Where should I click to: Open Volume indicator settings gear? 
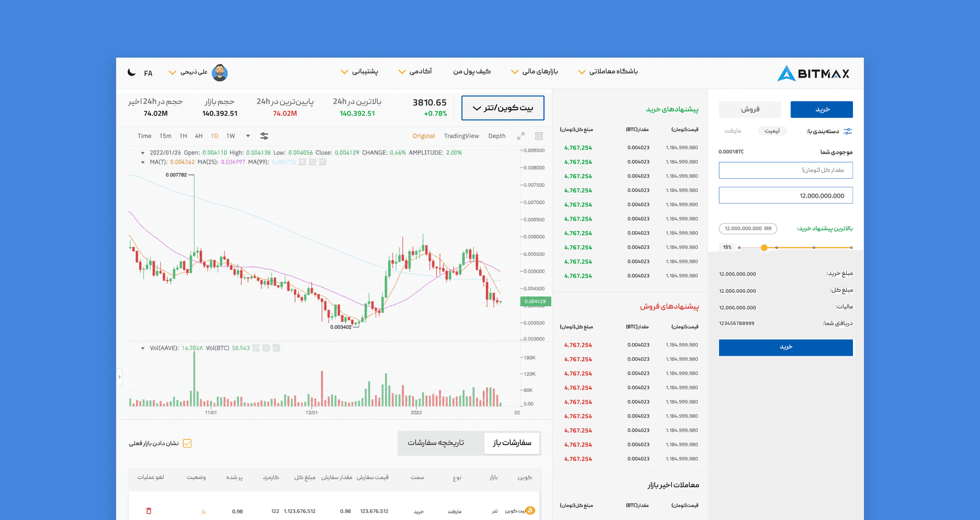point(266,348)
